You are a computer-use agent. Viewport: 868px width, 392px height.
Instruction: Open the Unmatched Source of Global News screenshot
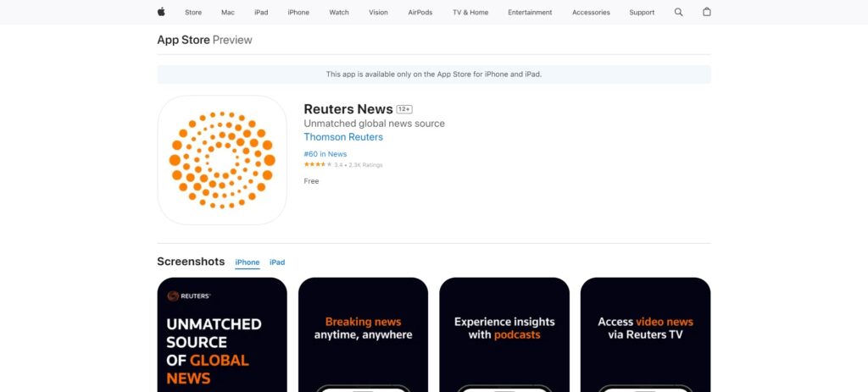(x=222, y=334)
